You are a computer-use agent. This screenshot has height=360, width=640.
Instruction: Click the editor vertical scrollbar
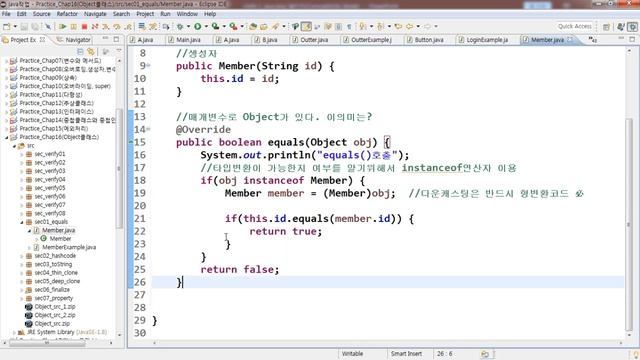click(x=629, y=224)
